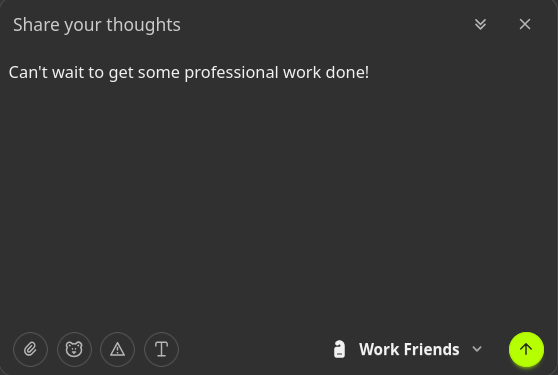The image size is (558, 375).
Task: Click the word professional in the draft
Action: click(x=231, y=73)
